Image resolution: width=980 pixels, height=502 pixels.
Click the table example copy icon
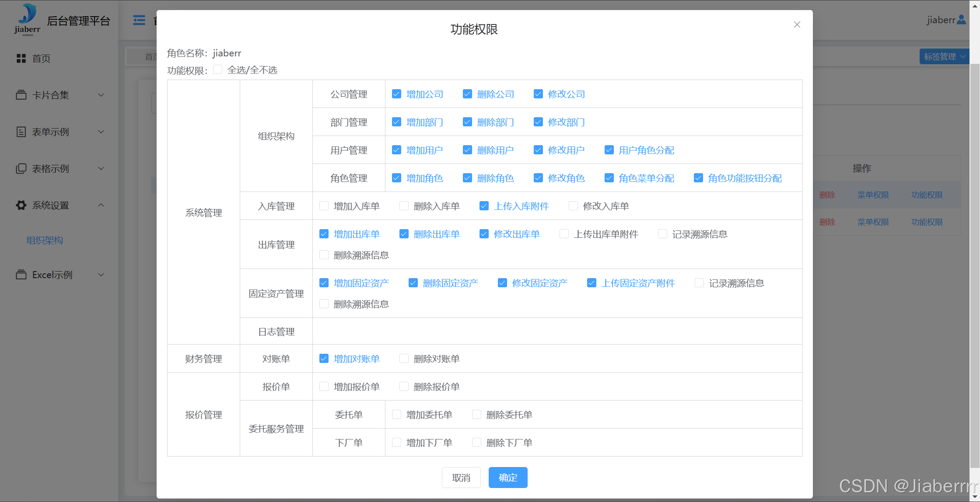tap(21, 168)
